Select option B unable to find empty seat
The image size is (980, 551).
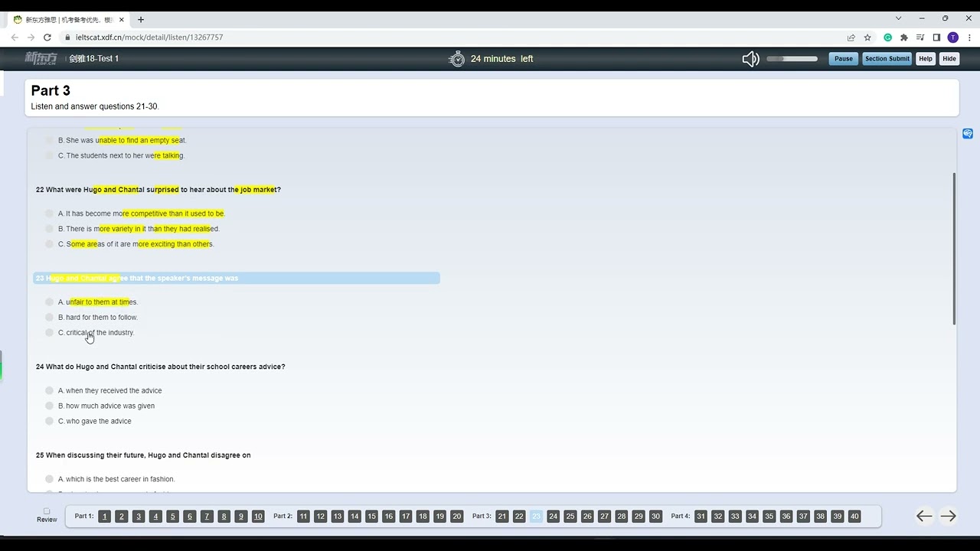[49, 140]
